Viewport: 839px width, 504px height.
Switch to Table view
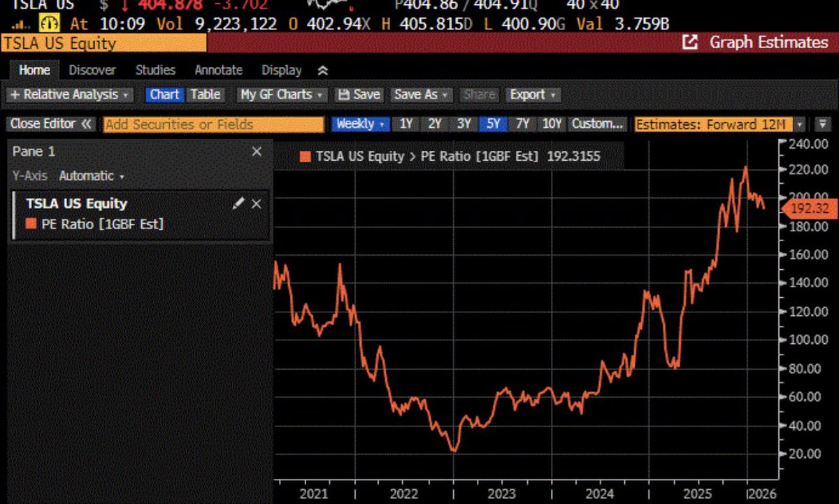(x=206, y=94)
